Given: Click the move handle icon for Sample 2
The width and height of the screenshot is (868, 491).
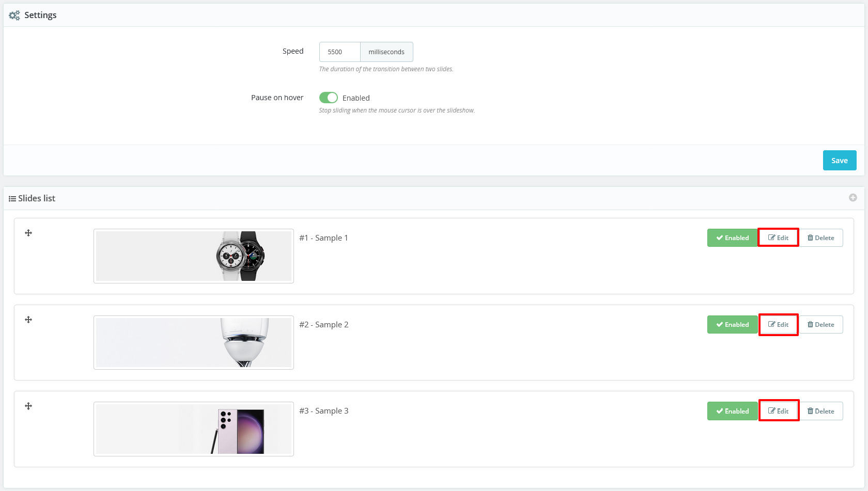Looking at the screenshot, I should pyautogui.click(x=28, y=320).
